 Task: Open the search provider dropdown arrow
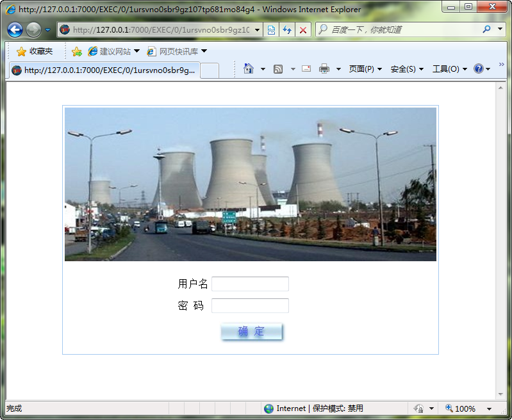point(500,29)
